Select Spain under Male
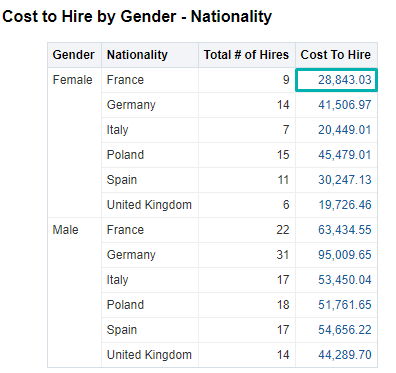Viewport: 396px width, 373px height. (x=122, y=330)
